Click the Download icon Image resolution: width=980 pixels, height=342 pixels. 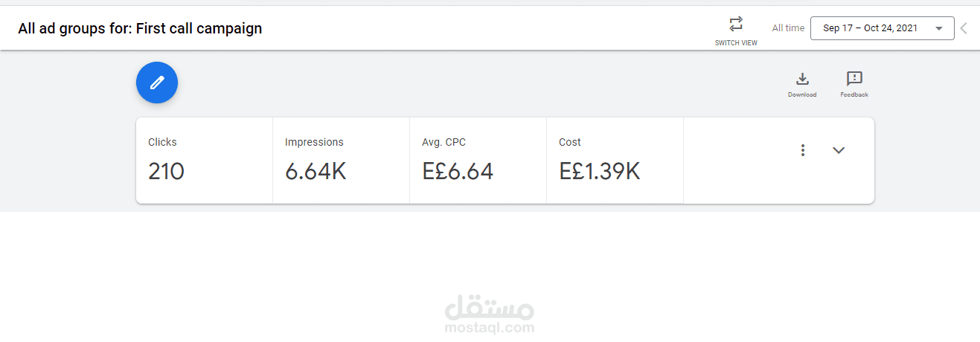pyautogui.click(x=802, y=79)
